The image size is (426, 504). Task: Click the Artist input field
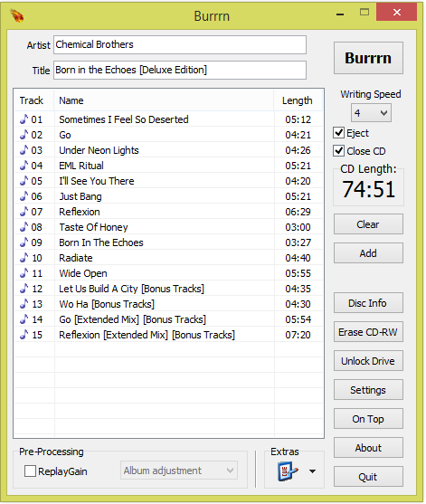(180, 44)
